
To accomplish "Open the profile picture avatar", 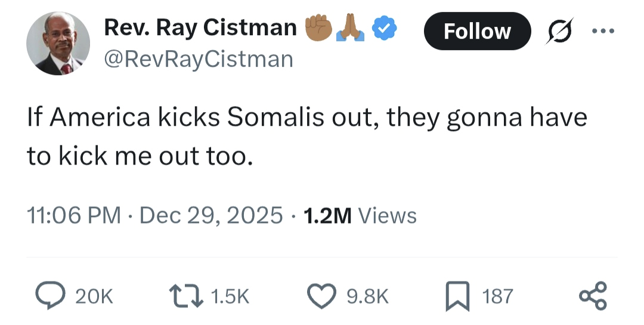I will tap(58, 43).
